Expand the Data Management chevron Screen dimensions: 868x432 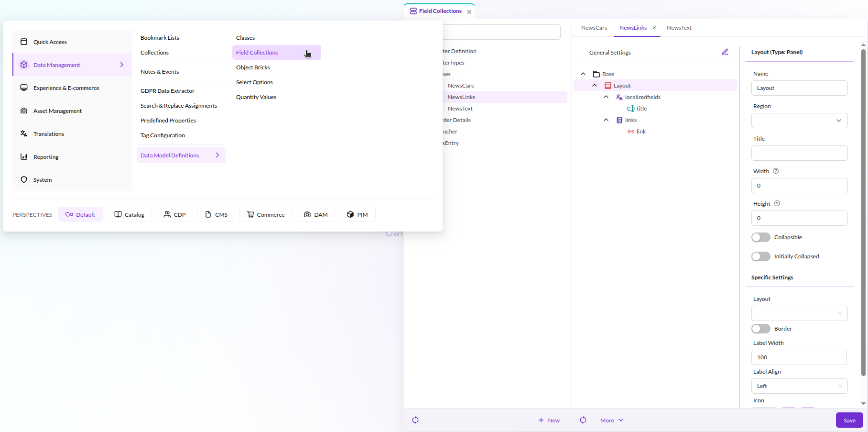click(x=122, y=65)
